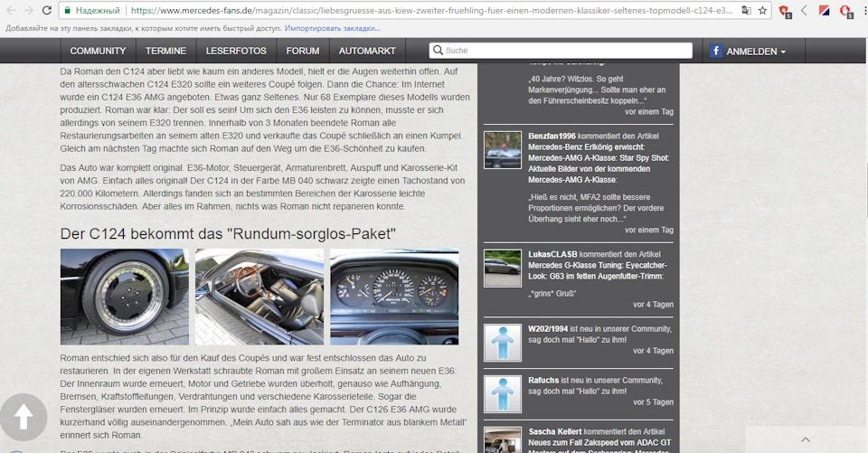Open LukasCLASB avatar thumbnail
The image size is (868, 453).
pos(503,269)
